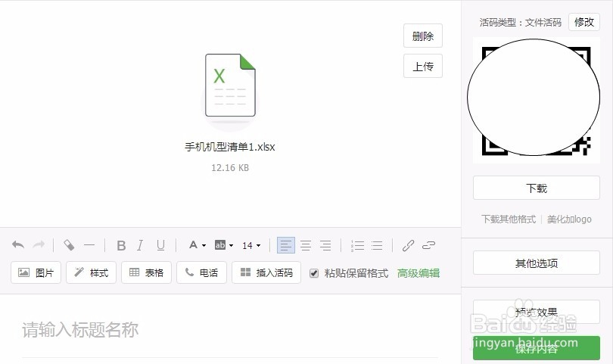
Task: Open the font size 14 dropdown
Action: click(x=251, y=245)
